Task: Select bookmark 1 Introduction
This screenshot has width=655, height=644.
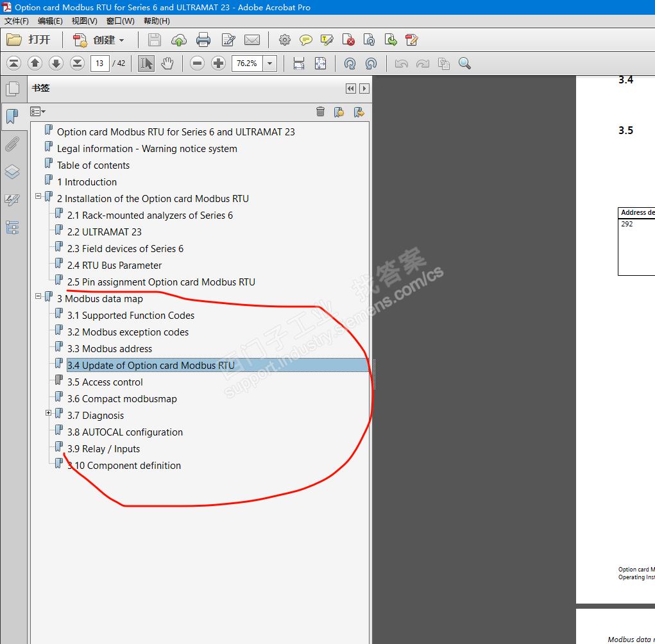Action: [x=87, y=182]
